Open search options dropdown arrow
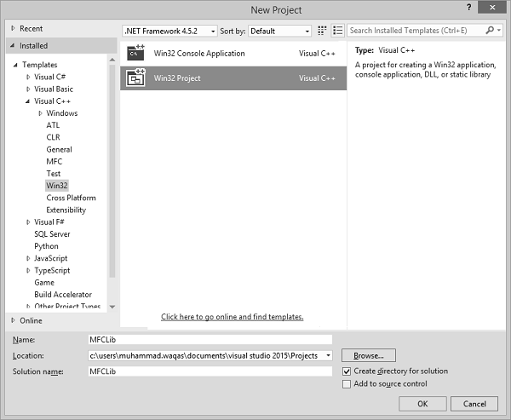 click(x=498, y=31)
